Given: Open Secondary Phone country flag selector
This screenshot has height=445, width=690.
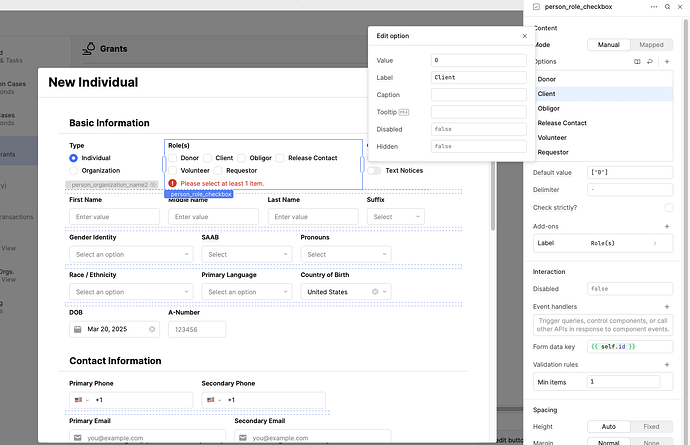Looking at the screenshot, I should point(214,400).
